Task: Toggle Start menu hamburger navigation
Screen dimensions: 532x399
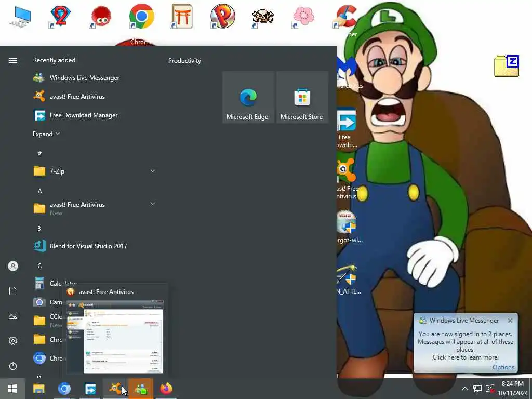Action: click(x=13, y=60)
